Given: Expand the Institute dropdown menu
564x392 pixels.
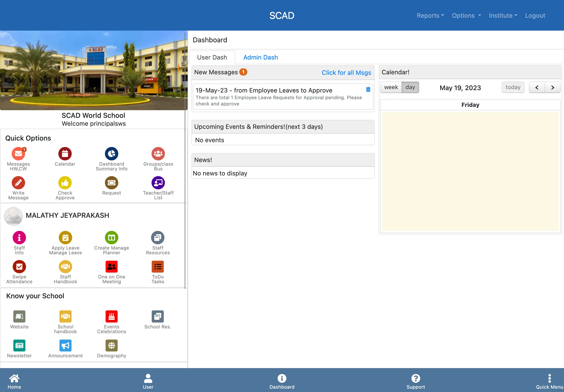Looking at the screenshot, I should point(503,16).
